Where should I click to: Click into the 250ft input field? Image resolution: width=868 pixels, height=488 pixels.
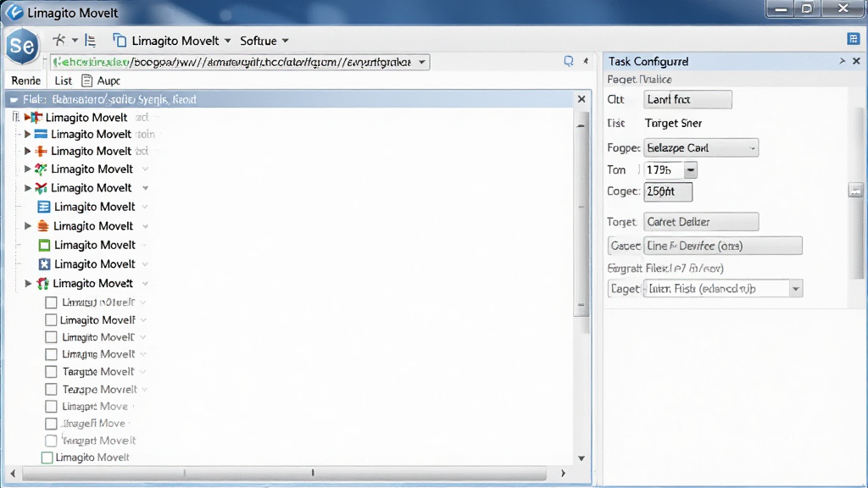point(668,191)
